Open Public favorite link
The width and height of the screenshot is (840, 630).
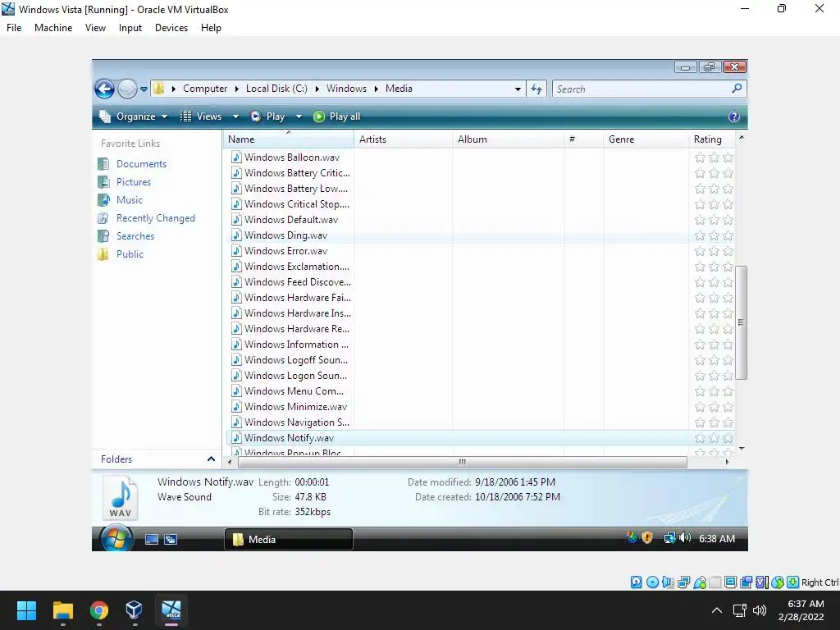130,254
